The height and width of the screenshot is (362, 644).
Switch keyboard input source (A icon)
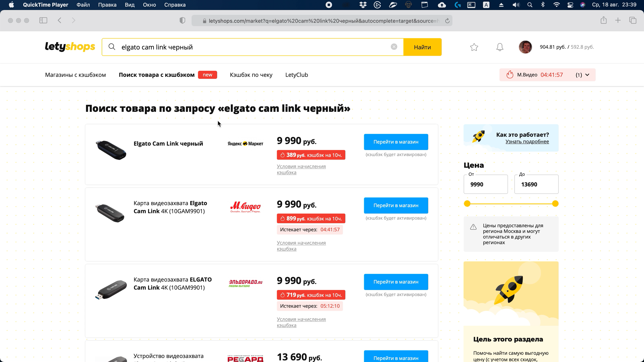tap(486, 5)
